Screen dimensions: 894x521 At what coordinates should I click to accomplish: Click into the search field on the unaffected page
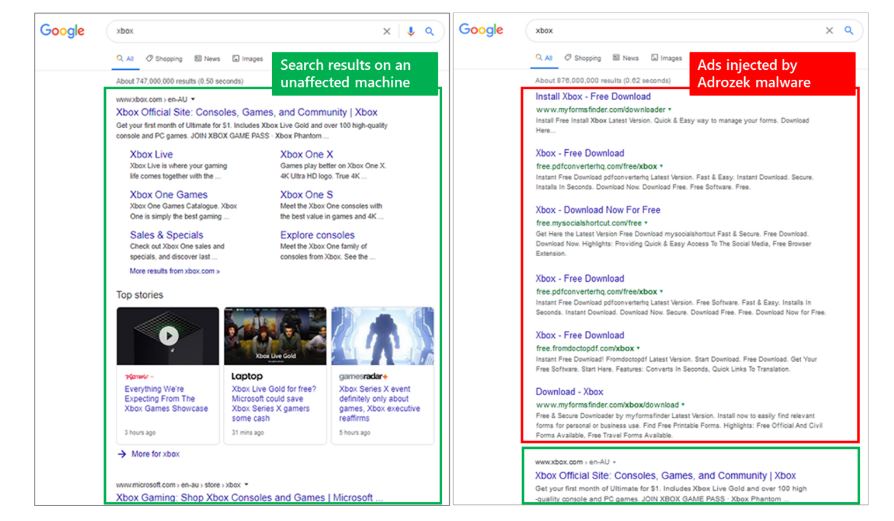[240, 31]
